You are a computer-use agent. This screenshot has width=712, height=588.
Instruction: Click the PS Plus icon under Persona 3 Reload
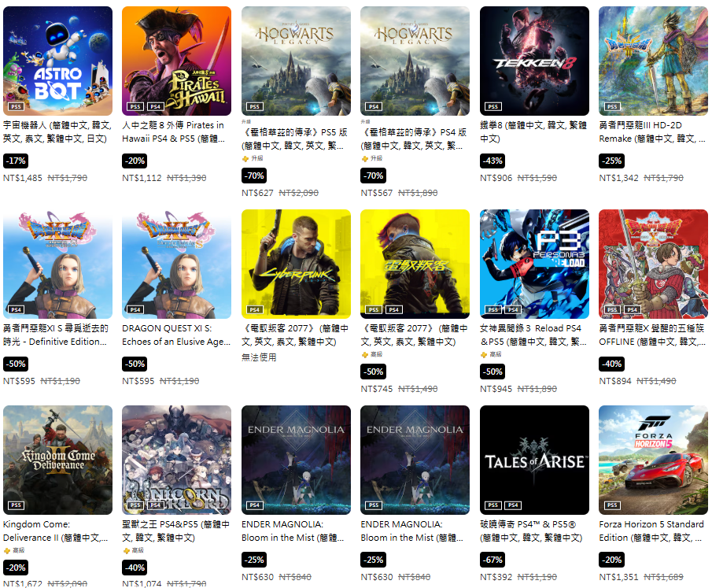484,354
